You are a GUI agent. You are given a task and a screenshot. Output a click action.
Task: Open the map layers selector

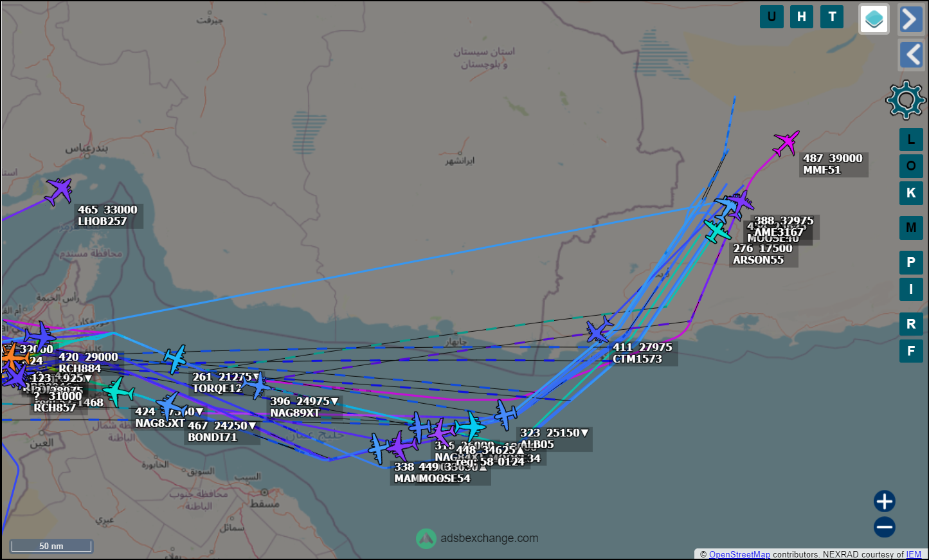pyautogui.click(x=874, y=19)
